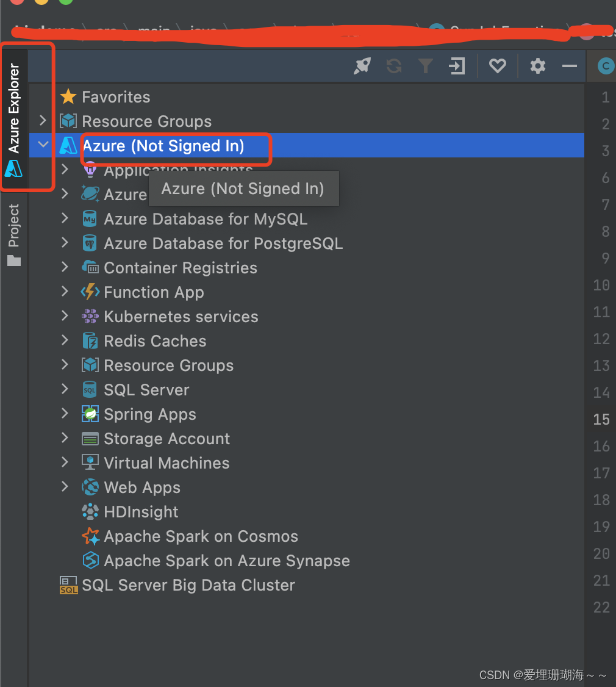This screenshot has height=687, width=616.
Task: Select Web Apps label
Action: [142, 487]
